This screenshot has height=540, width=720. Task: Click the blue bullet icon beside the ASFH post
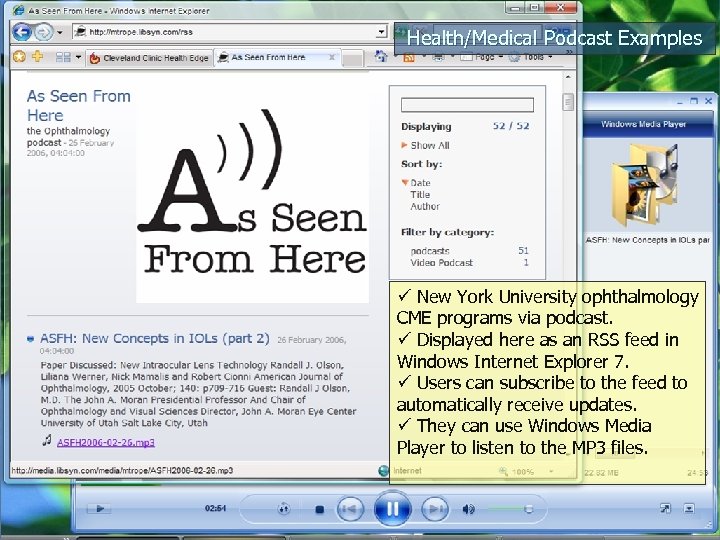click(x=31, y=339)
